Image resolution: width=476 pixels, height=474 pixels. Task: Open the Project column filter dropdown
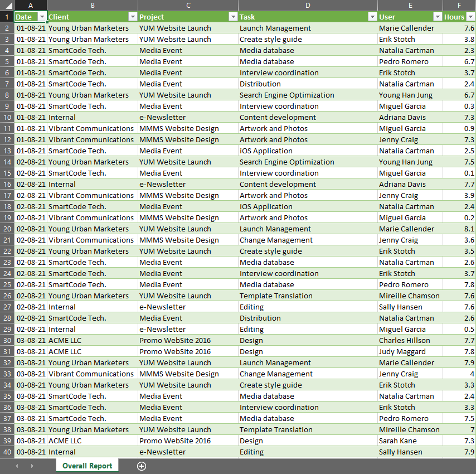(233, 17)
